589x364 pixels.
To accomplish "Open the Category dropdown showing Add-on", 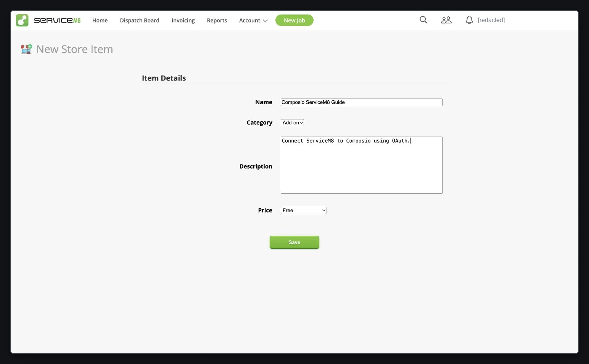I will click(293, 122).
